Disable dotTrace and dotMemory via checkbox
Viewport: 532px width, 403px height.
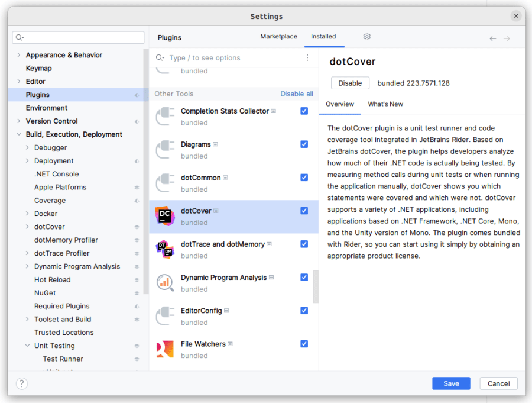tap(304, 244)
